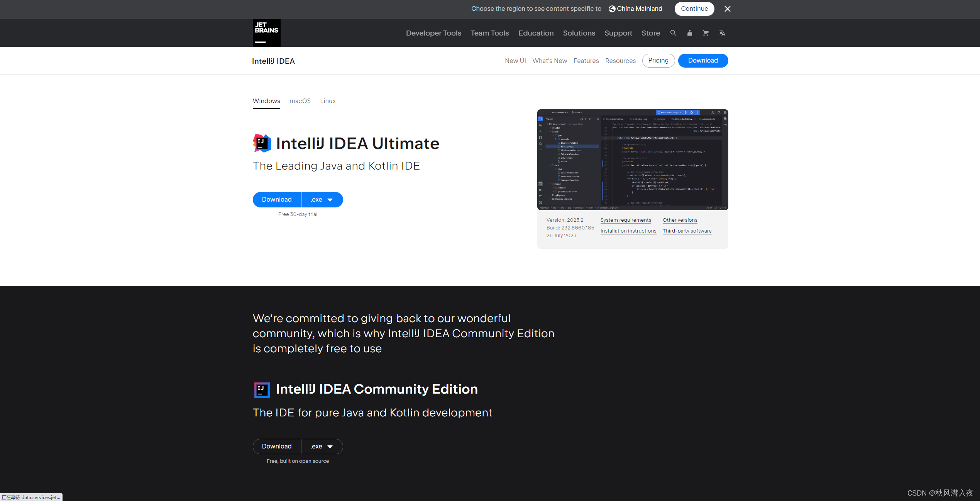
Task: Expand the .exe installer format dropdown for Ultimate
Action: tap(322, 199)
